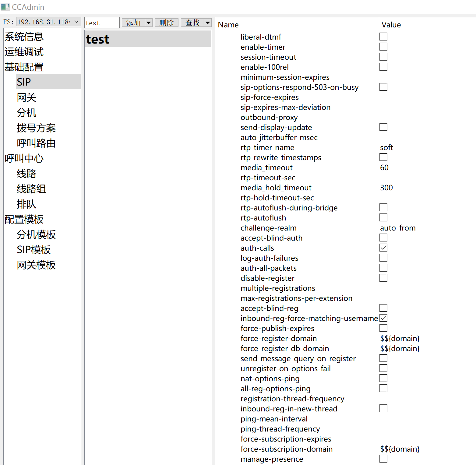The height and width of the screenshot is (465, 476).
Task: Open 分机模板 in the sidebar
Action: point(36,234)
